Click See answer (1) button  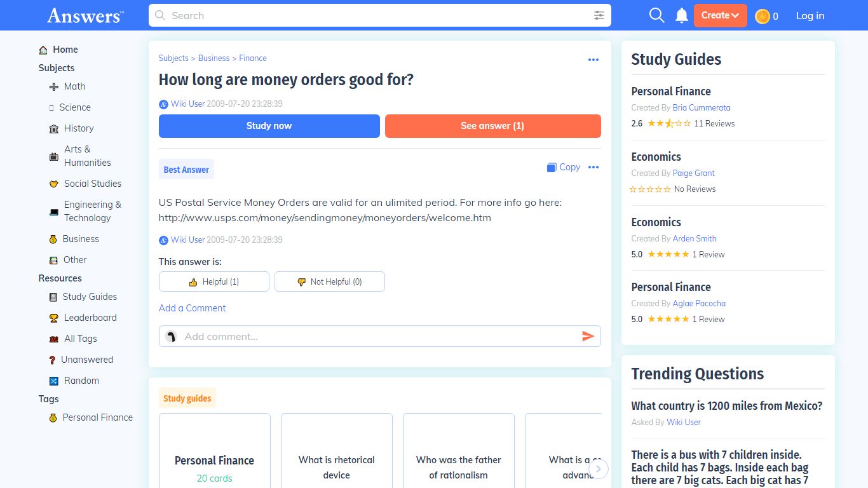click(493, 126)
